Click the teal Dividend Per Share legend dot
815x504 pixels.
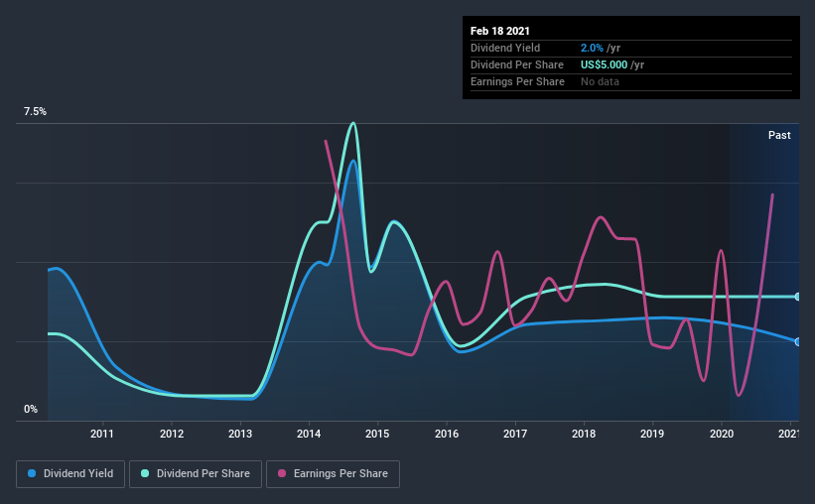click(145, 473)
